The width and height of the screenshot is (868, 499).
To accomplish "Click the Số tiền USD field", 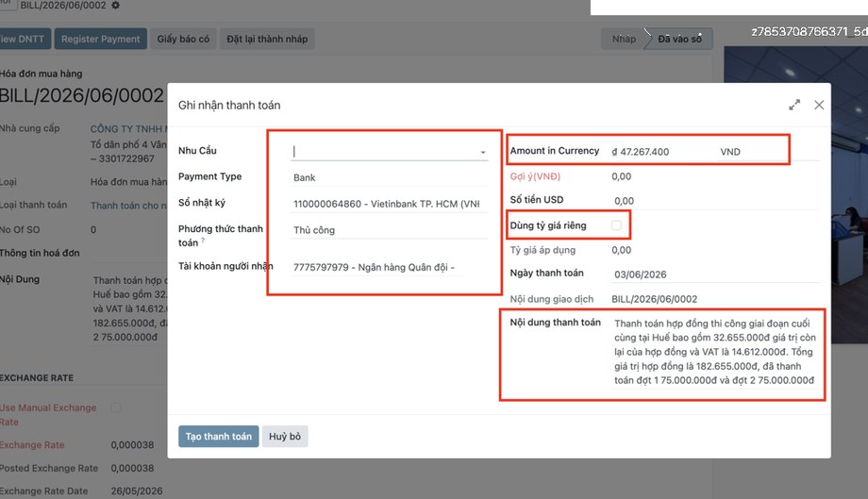I will [715, 201].
